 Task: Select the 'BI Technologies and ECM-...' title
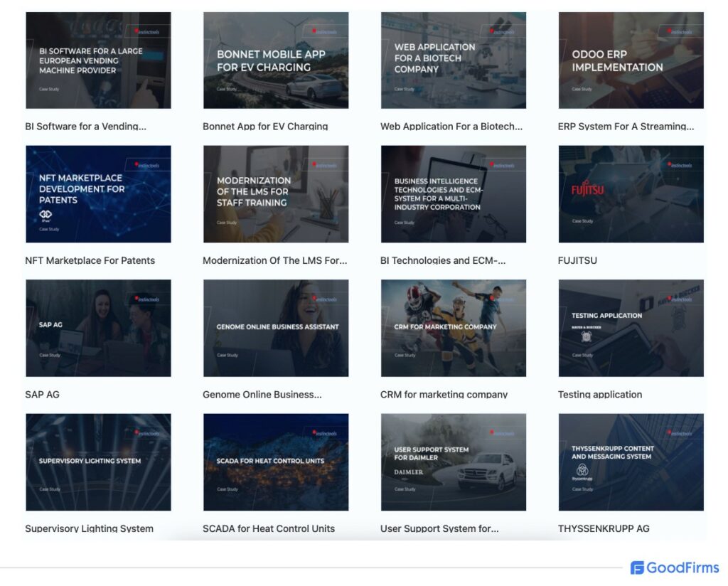(x=443, y=260)
